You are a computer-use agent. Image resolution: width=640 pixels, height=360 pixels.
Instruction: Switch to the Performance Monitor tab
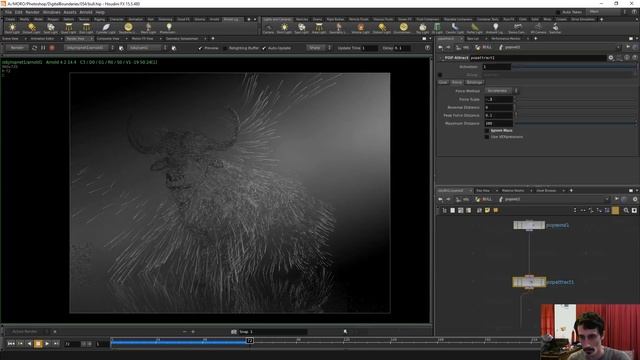point(506,38)
